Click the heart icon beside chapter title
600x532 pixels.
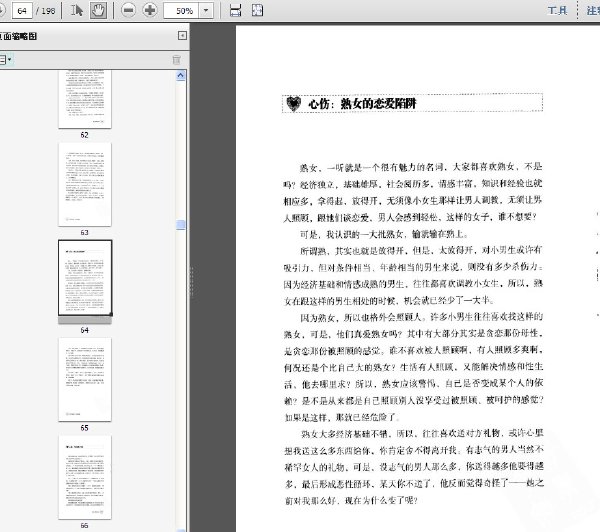coord(293,104)
